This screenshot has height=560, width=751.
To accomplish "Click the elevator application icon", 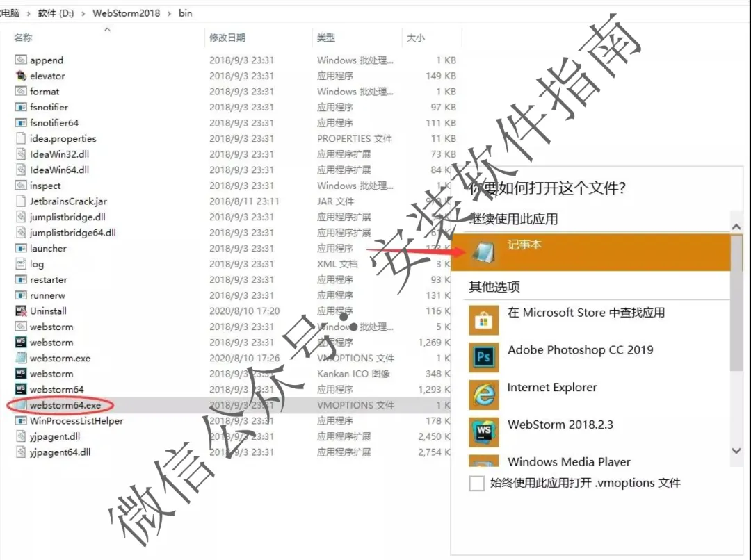I will pyautogui.click(x=21, y=76).
